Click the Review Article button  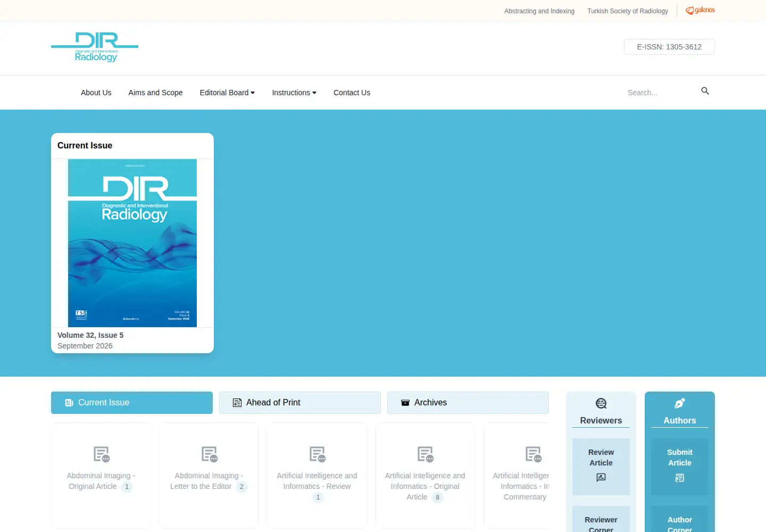pyautogui.click(x=601, y=467)
